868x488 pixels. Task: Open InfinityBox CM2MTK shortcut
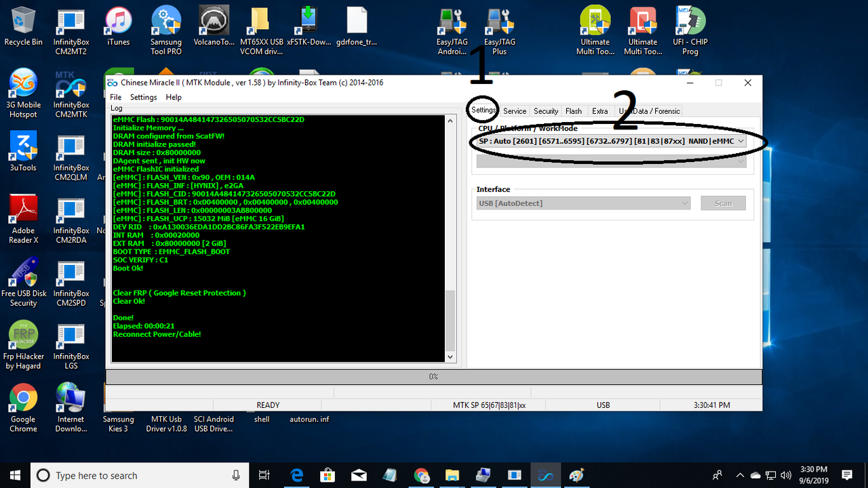71,94
